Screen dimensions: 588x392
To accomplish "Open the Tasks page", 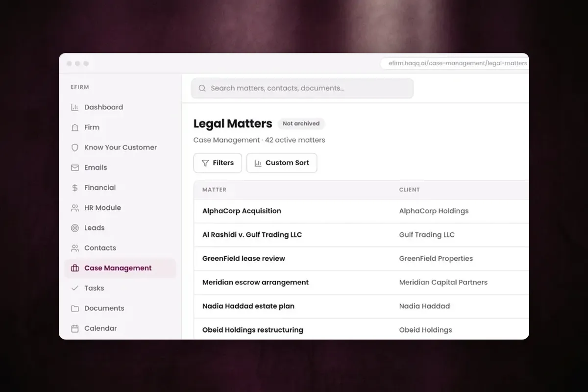I will coord(120,288).
